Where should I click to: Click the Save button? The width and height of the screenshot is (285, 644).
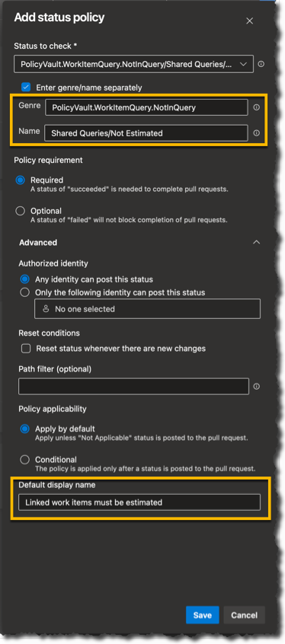pos(203,615)
